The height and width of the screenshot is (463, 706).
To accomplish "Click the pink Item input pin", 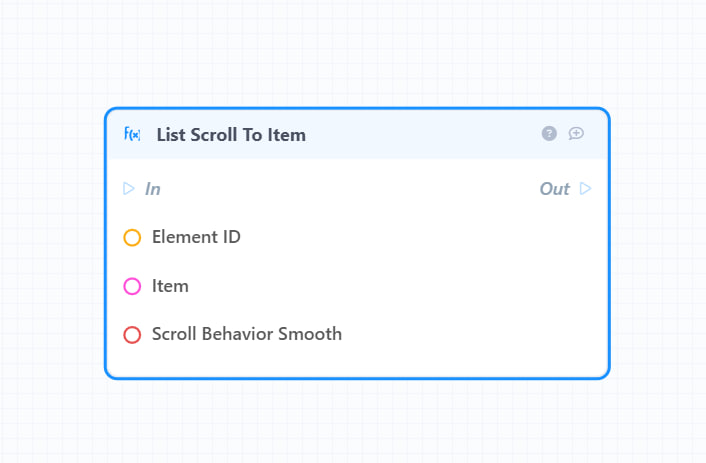I will pos(132,286).
